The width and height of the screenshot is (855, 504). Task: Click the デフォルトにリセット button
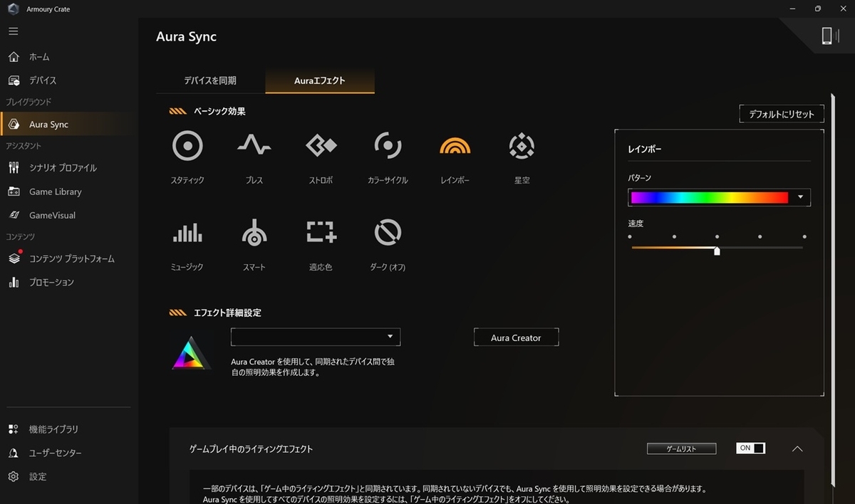click(782, 114)
